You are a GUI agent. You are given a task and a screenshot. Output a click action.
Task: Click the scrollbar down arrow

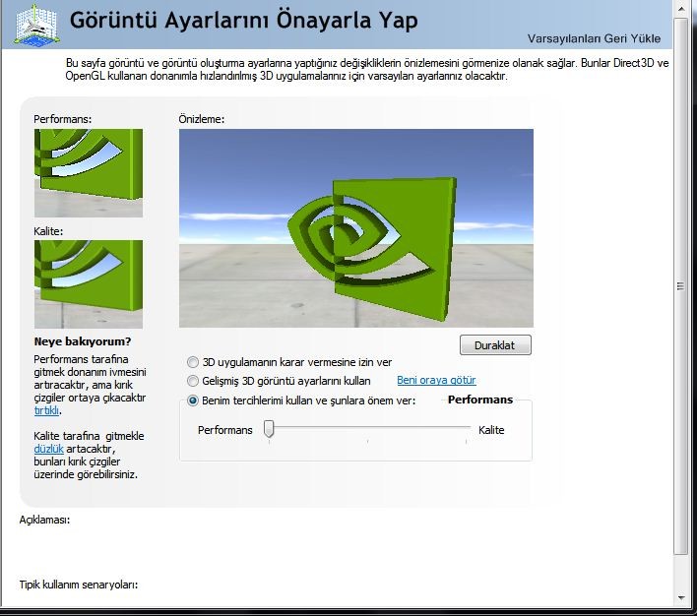coord(680,598)
